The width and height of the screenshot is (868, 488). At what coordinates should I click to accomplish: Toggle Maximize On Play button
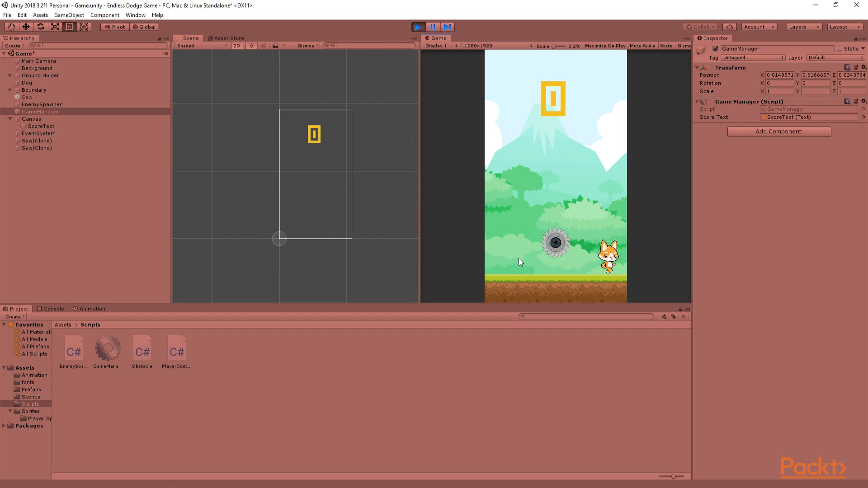[604, 46]
